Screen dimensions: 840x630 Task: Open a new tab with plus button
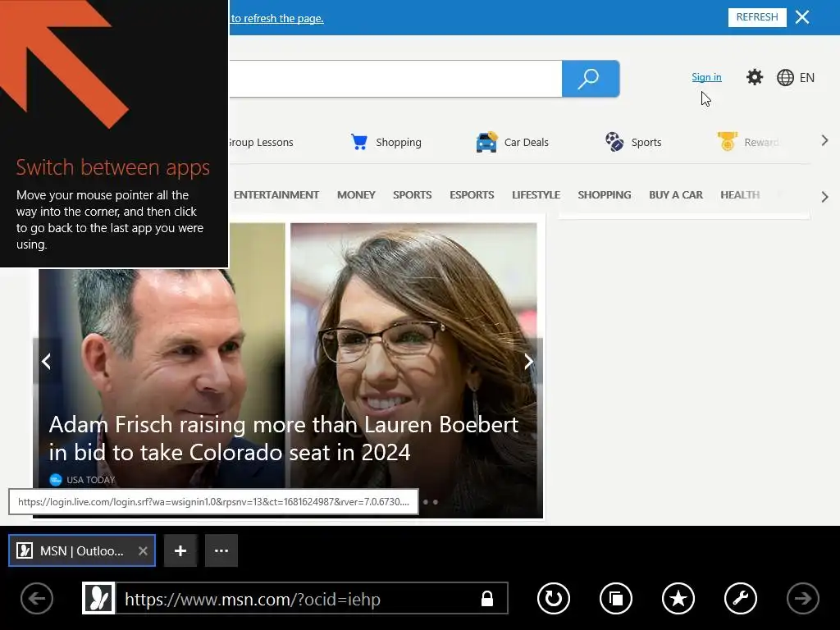coord(180,550)
